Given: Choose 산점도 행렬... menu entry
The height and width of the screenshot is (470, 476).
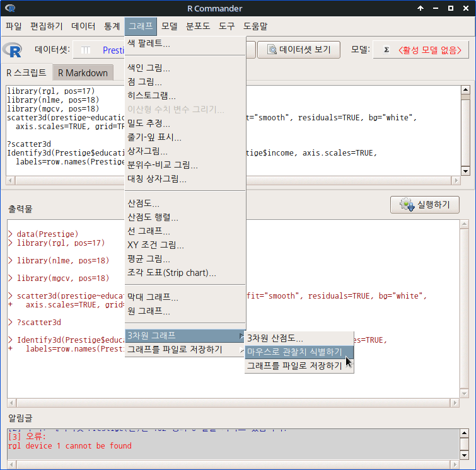Looking at the screenshot, I should tap(185, 217).
